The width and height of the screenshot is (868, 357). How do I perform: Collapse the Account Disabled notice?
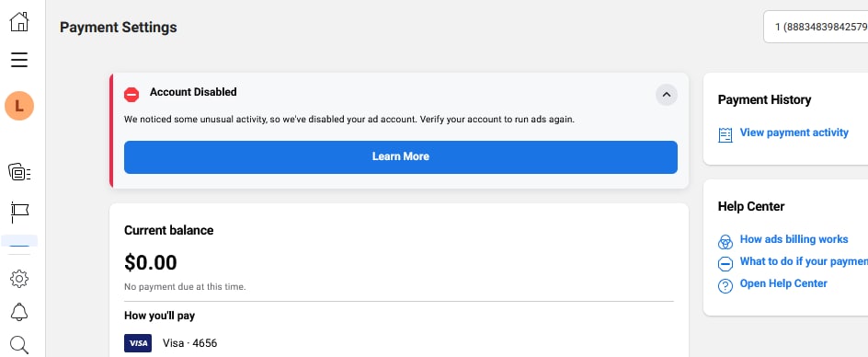pyautogui.click(x=667, y=95)
